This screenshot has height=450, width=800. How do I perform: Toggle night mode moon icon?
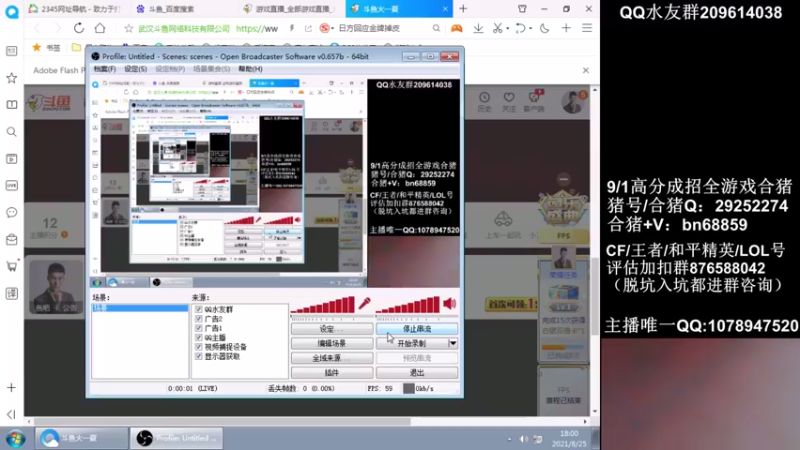tap(544, 28)
